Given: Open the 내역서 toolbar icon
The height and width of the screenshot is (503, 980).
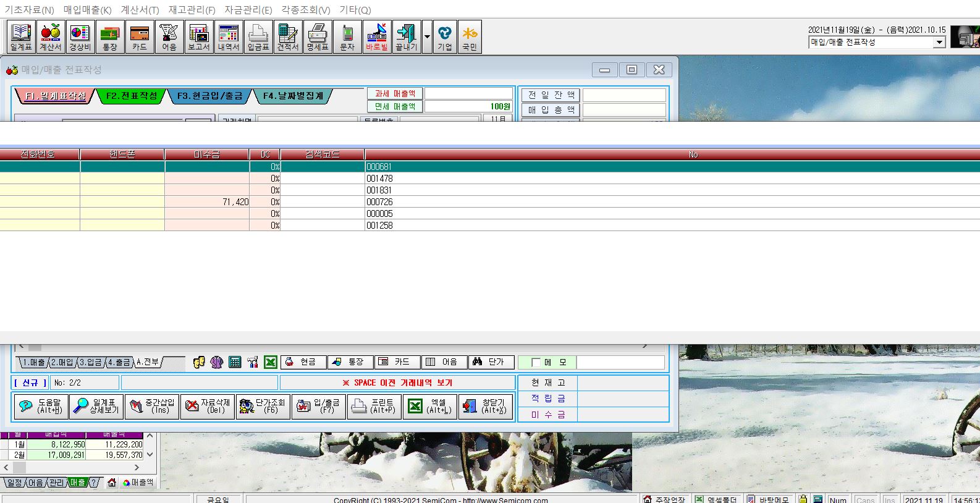Looking at the screenshot, I should [x=229, y=37].
